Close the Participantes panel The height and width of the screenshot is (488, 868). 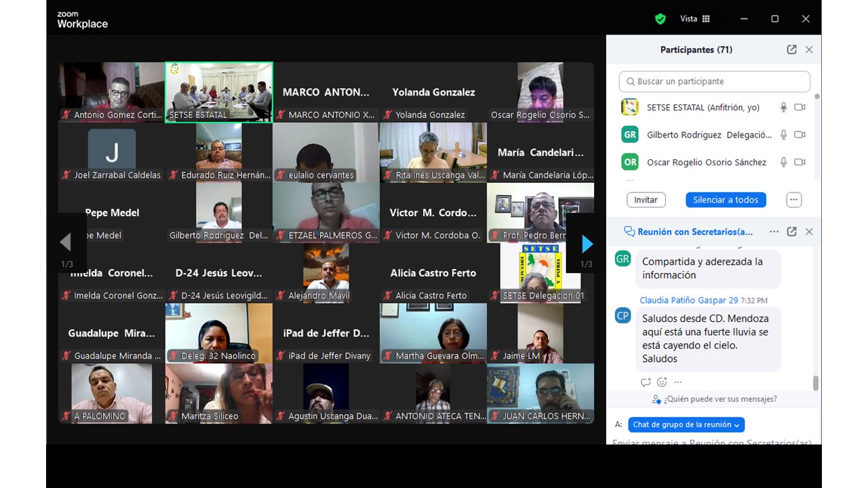[809, 49]
